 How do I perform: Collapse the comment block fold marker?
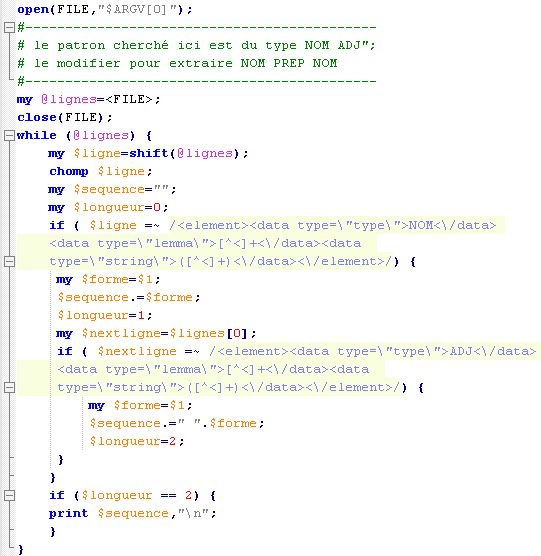9,27
